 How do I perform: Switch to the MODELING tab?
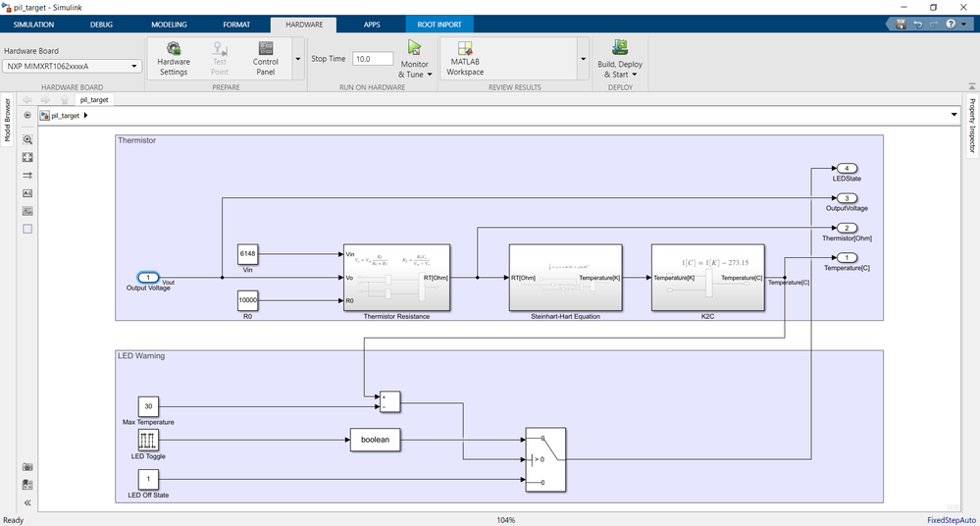click(169, 25)
